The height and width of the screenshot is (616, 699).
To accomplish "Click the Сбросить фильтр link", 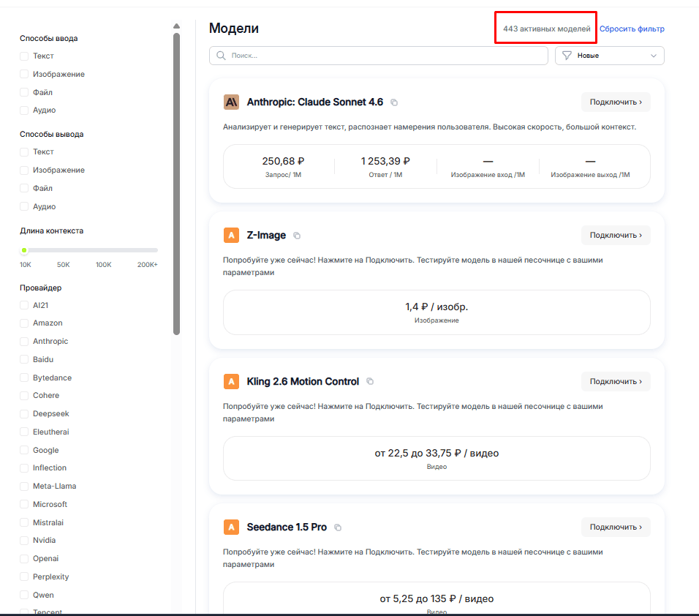I will 632,29.
